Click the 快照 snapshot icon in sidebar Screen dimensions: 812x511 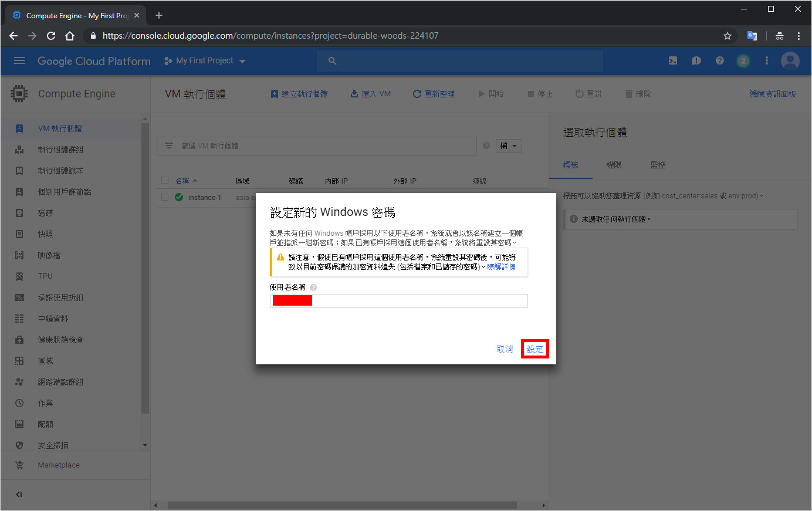click(19, 234)
